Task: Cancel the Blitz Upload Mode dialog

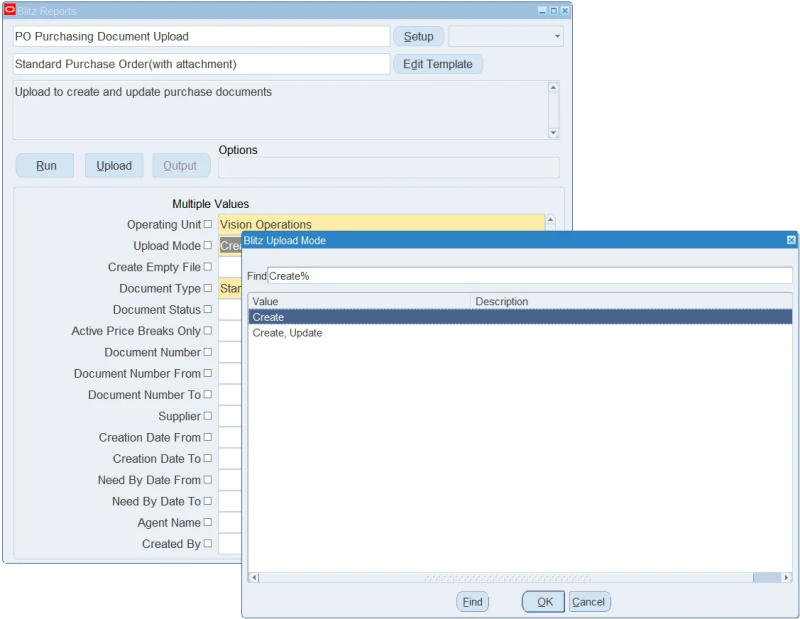Action: (589, 602)
